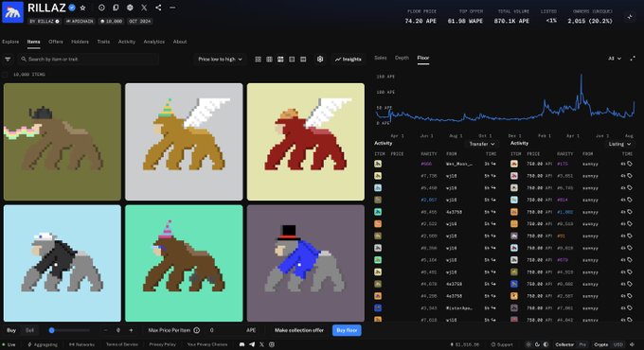Select Collector mode in the footer
The width and height of the screenshot is (644, 350).
[x=564, y=344]
